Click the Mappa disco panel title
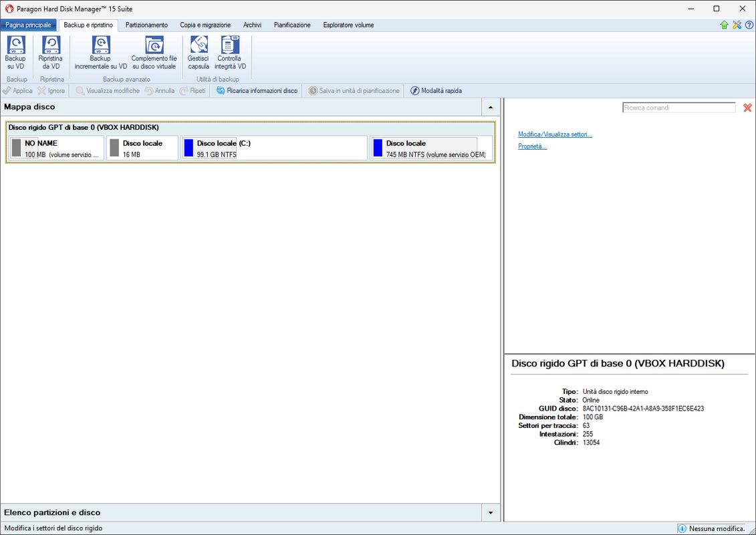The width and height of the screenshot is (756, 535). click(x=29, y=107)
